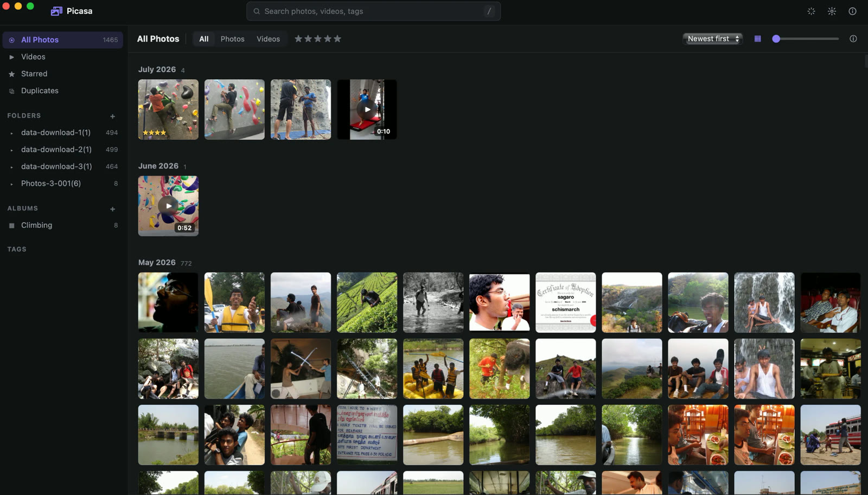Click the Climbing album grid icon
868x495 pixels.
(x=11, y=226)
